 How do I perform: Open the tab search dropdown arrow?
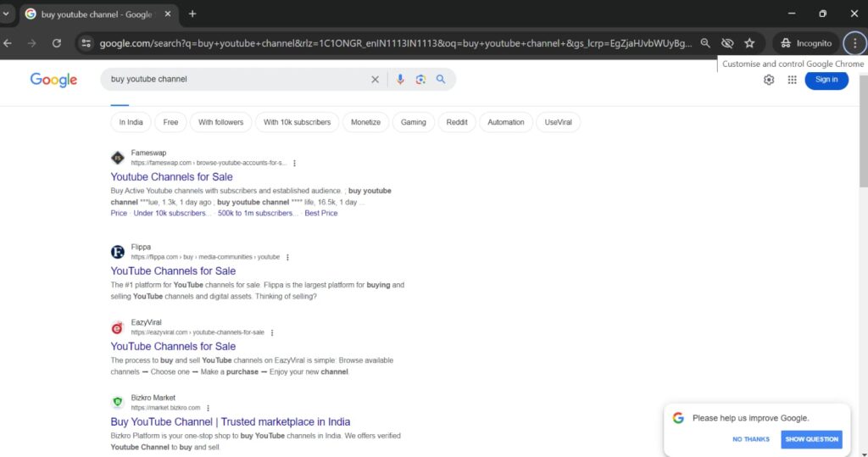tap(6, 14)
